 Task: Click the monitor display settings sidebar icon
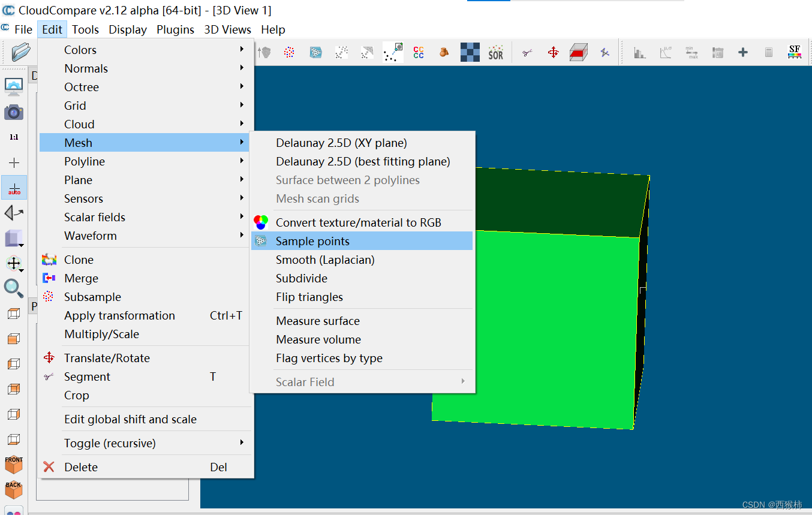[14, 87]
